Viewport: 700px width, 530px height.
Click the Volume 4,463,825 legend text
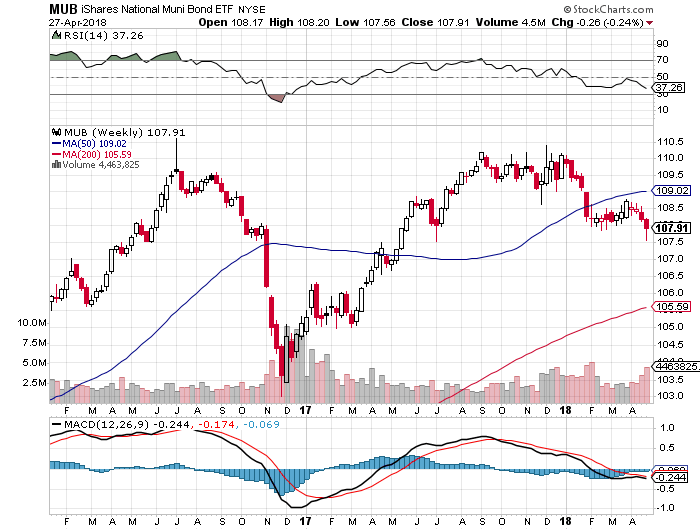click(x=101, y=165)
